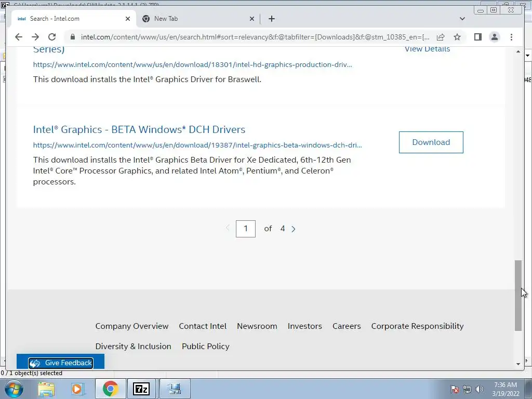Go to next results page arrow

pyautogui.click(x=294, y=229)
